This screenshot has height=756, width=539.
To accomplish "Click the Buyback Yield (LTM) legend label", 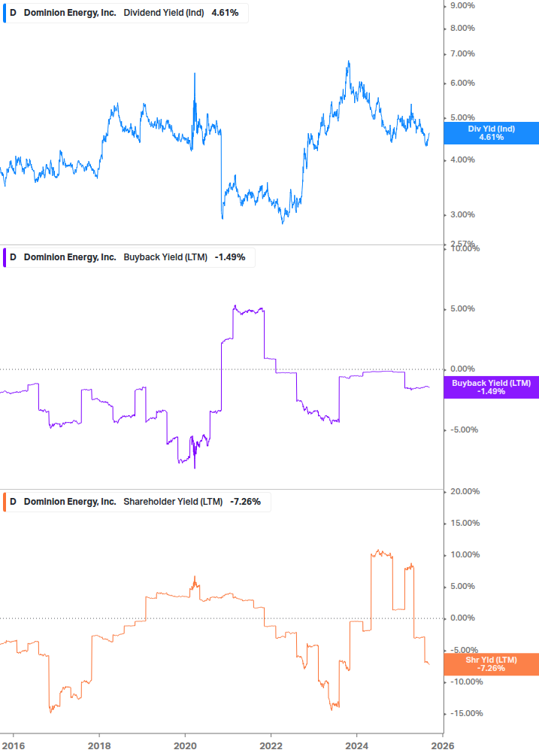I will (x=165, y=257).
